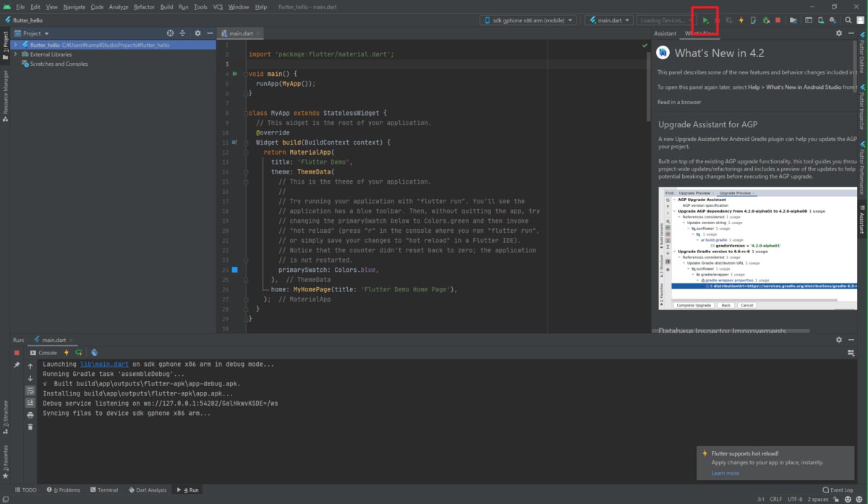This screenshot has width=868, height=504.
Task: Fold the MyApp class code block
Action: point(246,114)
